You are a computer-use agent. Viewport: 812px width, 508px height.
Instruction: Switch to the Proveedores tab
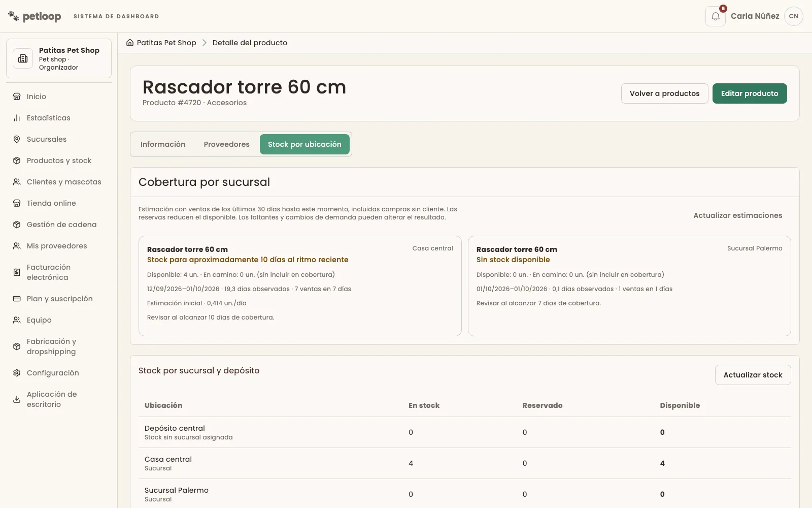pyautogui.click(x=227, y=144)
